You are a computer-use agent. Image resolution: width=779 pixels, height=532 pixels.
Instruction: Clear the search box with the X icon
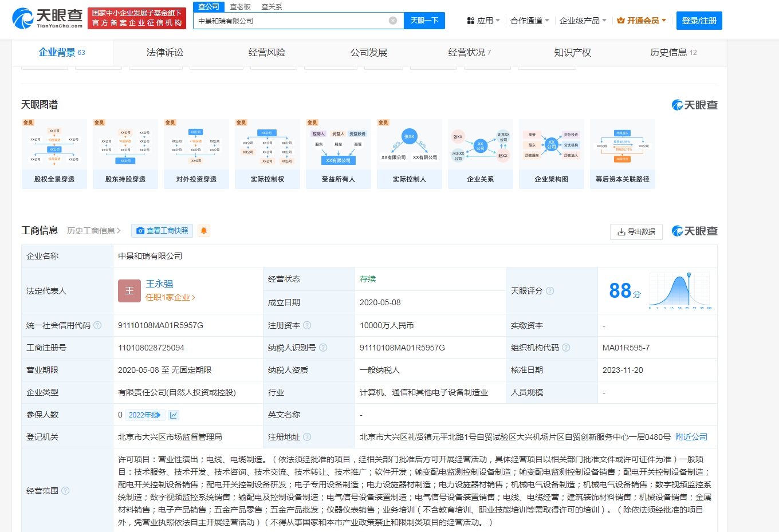(393, 21)
